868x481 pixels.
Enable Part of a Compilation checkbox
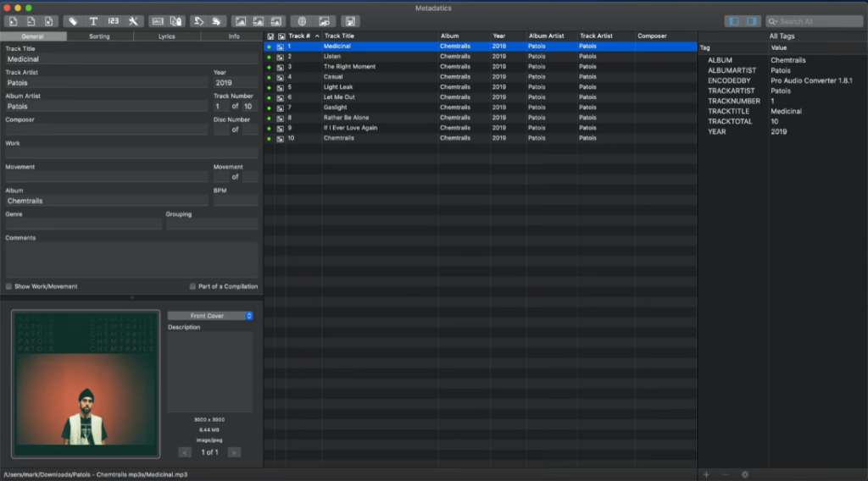point(192,286)
